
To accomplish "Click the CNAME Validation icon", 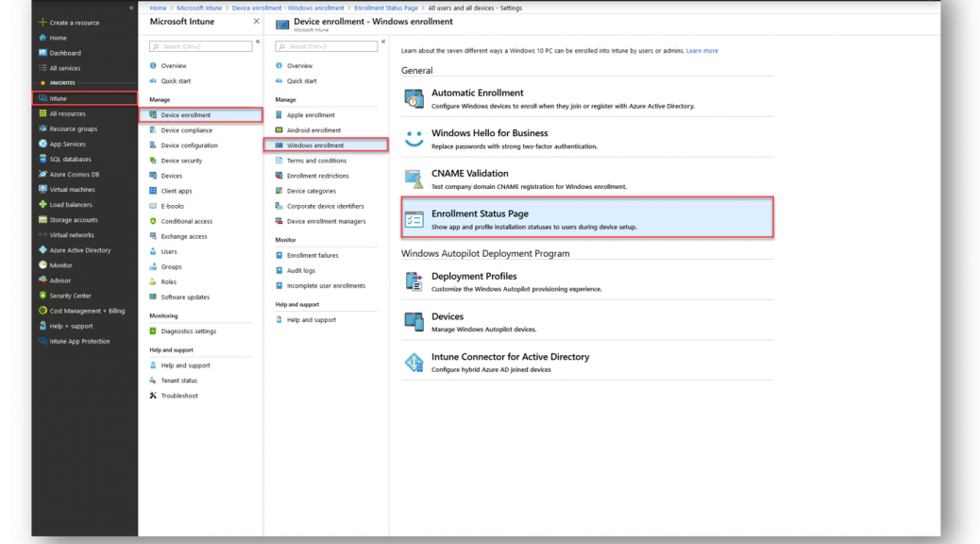I will point(414,178).
